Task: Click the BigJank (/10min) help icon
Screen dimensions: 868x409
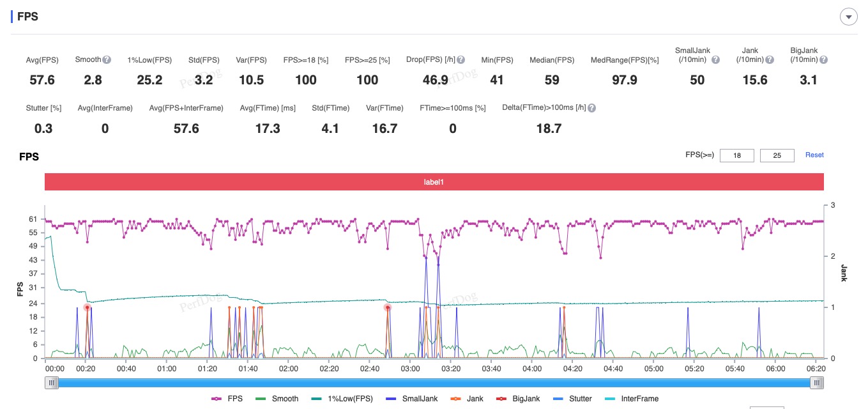Action: click(823, 60)
